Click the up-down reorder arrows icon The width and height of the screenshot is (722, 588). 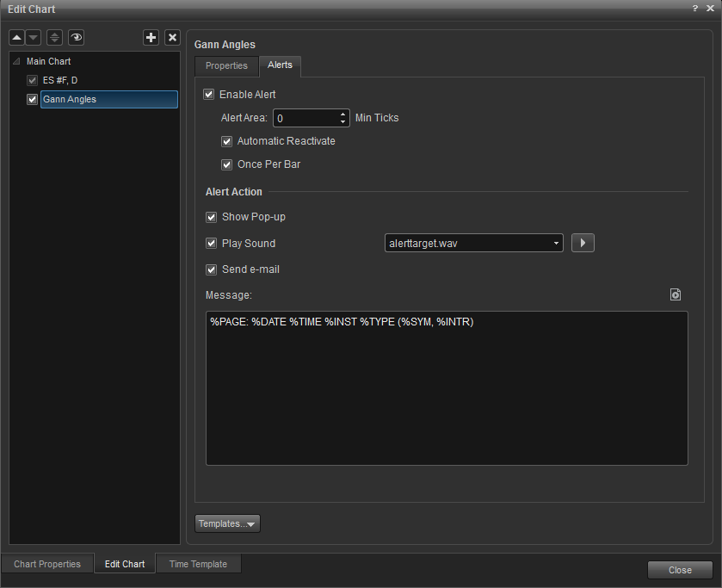tap(54, 37)
